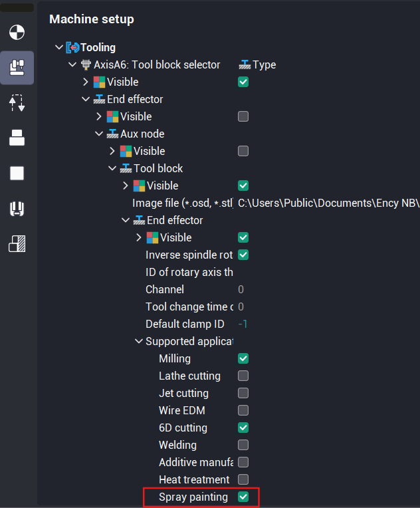The image size is (420, 508).
Task: Select the Tool block tree item
Action: tap(158, 169)
